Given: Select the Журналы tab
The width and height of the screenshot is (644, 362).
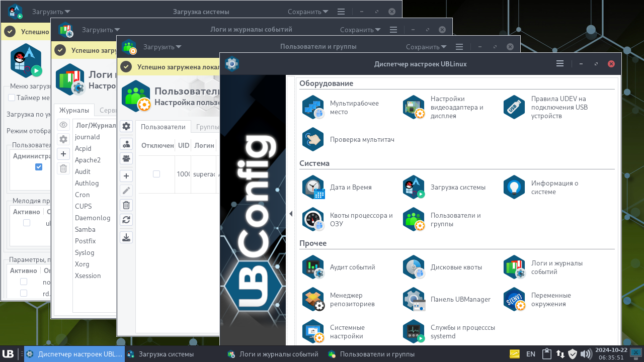Looking at the screenshot, I should tap(74, 110).
